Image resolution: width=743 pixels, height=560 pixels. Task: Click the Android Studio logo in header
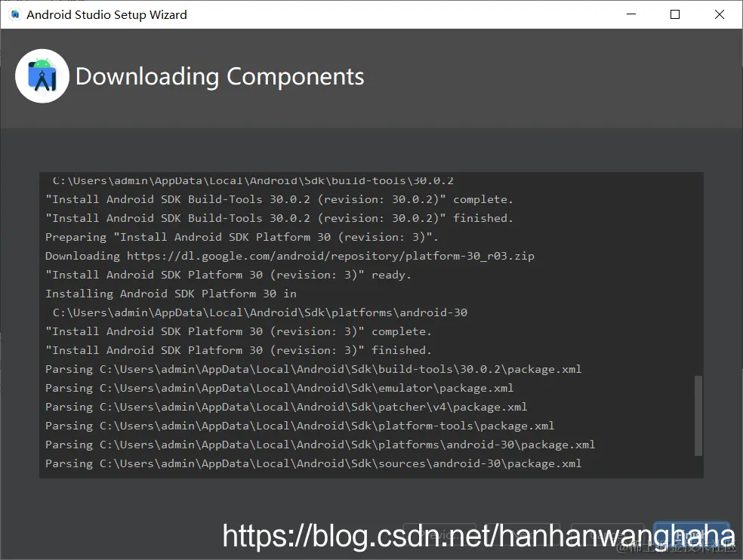(42, 75)
